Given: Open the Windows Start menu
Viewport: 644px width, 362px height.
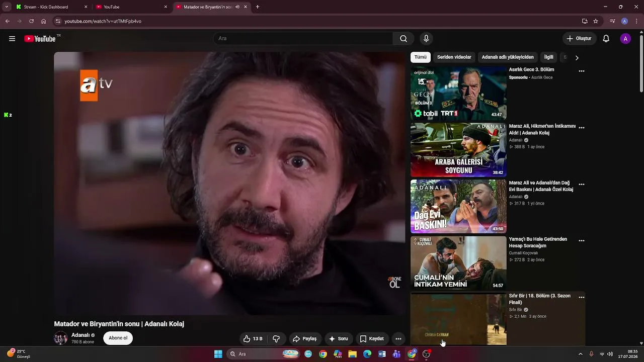Looking at the screenshot, I should tap(218, 354).
